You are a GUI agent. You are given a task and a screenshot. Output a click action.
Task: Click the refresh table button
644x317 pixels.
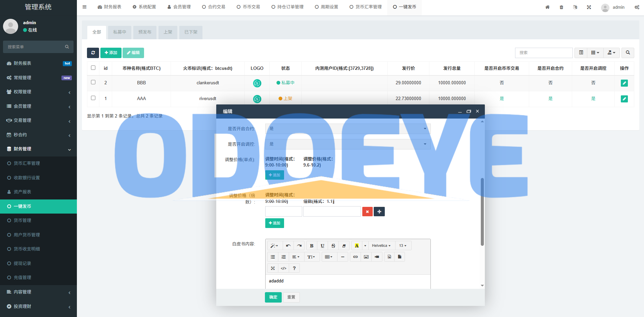[x=93, y=53]
